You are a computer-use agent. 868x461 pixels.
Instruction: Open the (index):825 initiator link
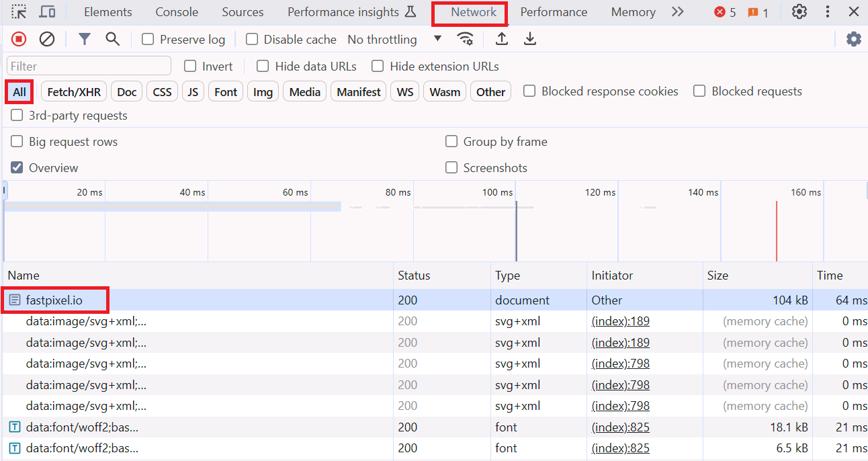[620, 427]
